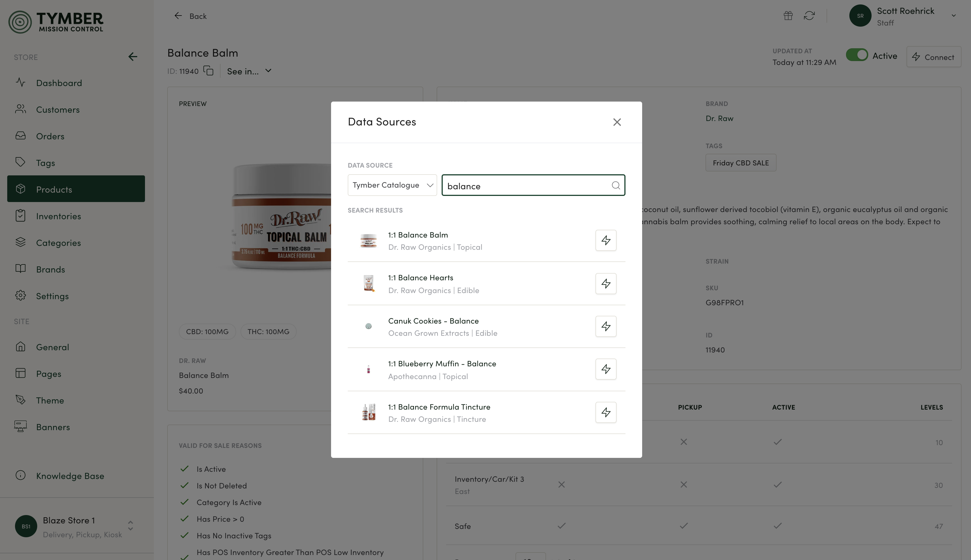Click the Theme pen icon

click(x=20, y=400)
